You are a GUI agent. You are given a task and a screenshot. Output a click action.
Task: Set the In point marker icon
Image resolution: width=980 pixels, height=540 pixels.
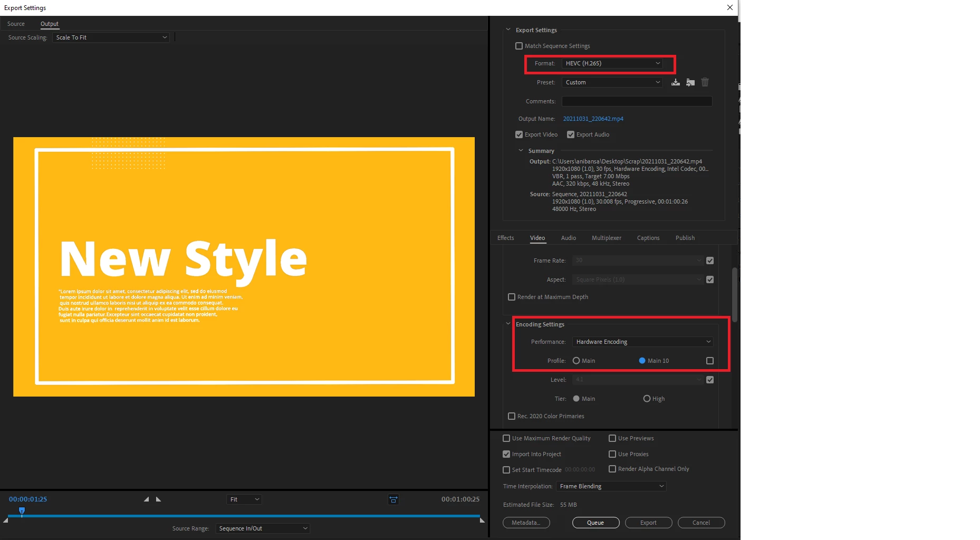point(146,499)
